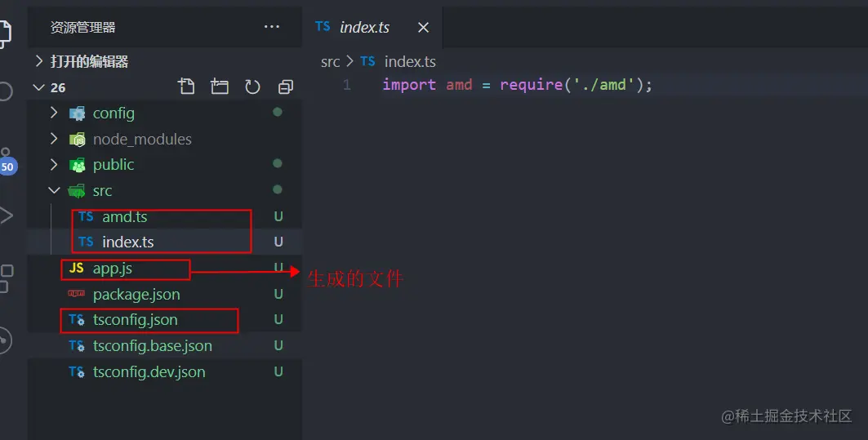Click the New Folder icon in explorer header

(x=219, y=87)
